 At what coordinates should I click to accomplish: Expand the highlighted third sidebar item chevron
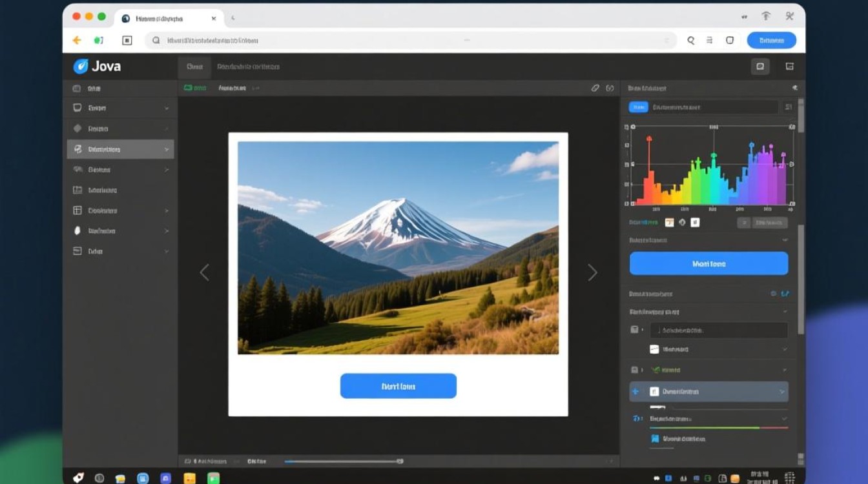tap(167, 149)
